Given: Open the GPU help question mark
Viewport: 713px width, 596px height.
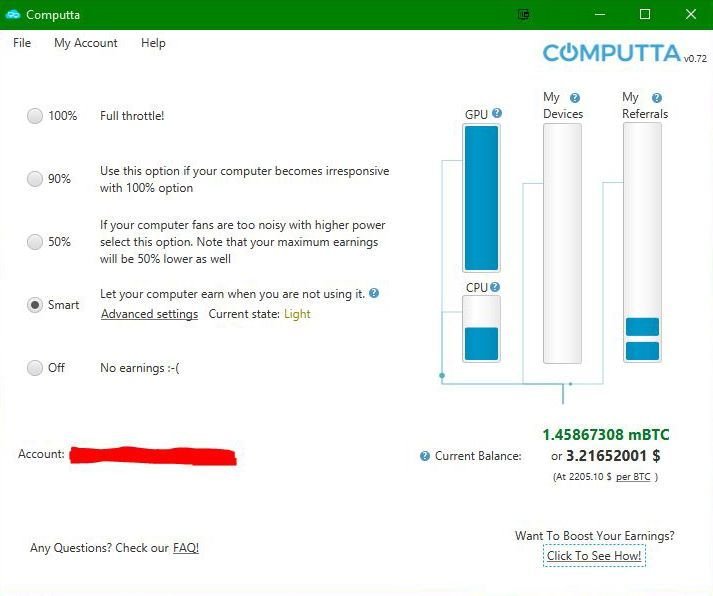Looking at the screenshot, I should pyautogui.click(x=497, y=113).
